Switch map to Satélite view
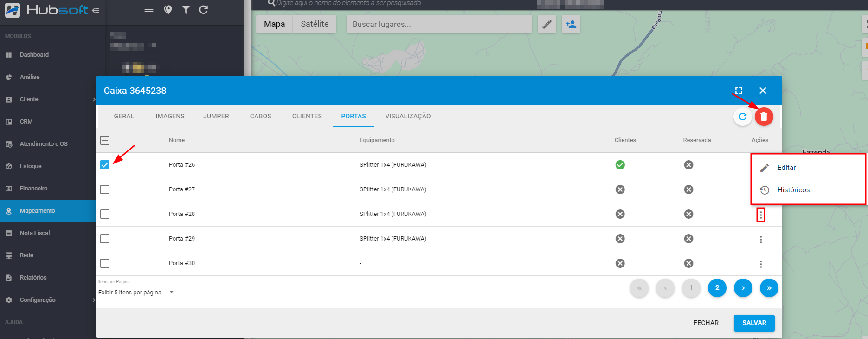The width and height of the screenshot is (868, 339). [315, 24]
